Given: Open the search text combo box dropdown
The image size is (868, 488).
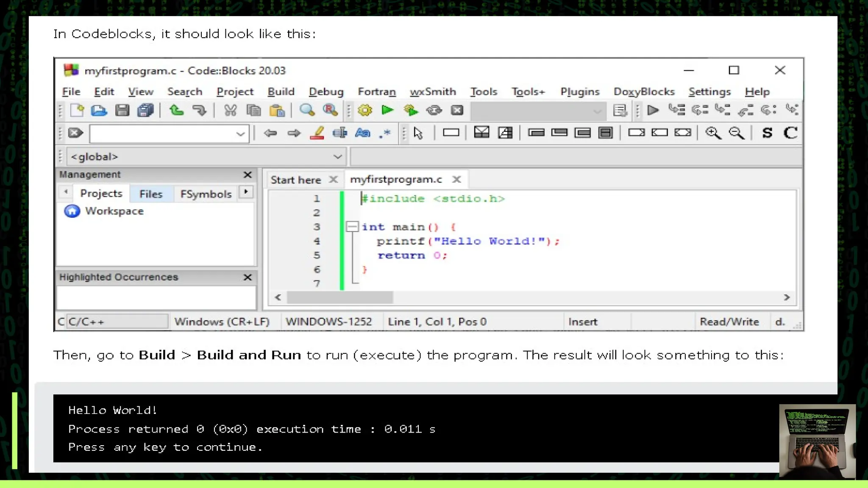Looking at the screenshot, I should (x=240, y=134).
